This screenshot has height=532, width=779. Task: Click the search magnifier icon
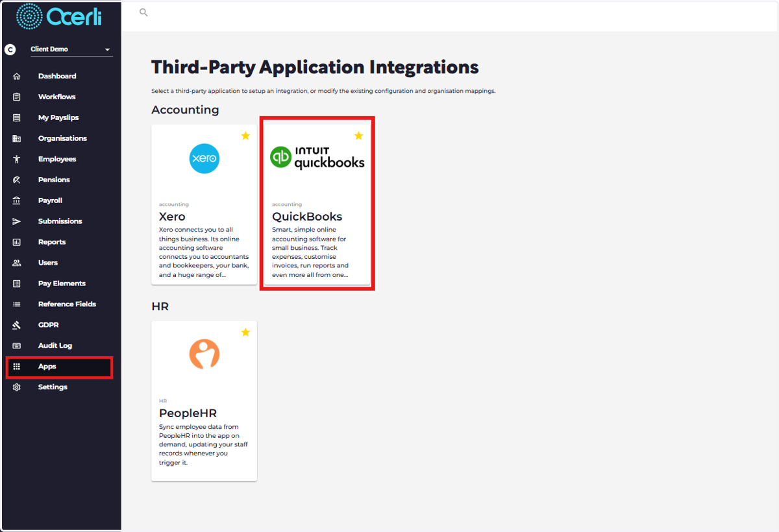click(144, 12)
